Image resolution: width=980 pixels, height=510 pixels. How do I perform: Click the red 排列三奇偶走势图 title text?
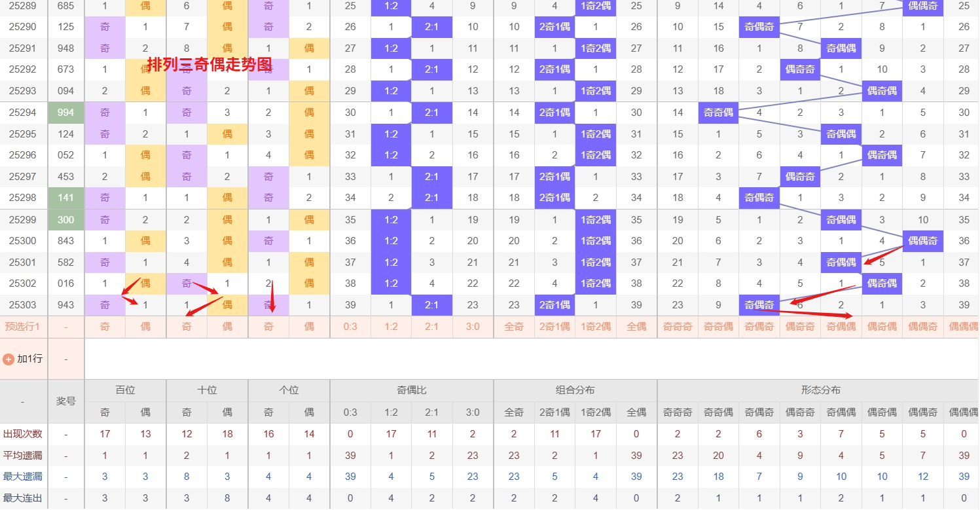click(209, 64)
